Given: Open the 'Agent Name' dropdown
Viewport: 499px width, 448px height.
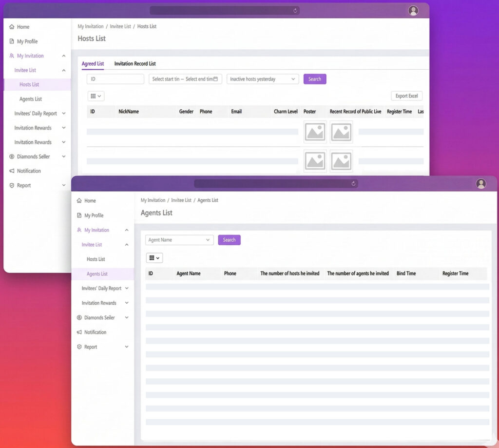Looking at the screenshot, I should 179,240.
